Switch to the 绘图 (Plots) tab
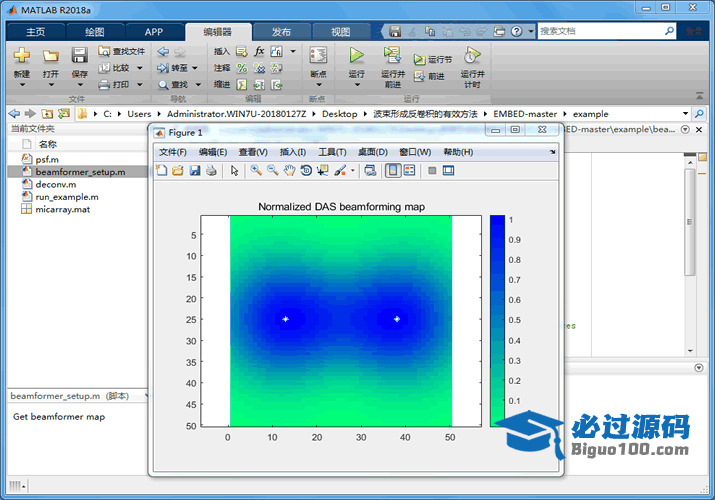715x500 pixels. tap(95, 32)
